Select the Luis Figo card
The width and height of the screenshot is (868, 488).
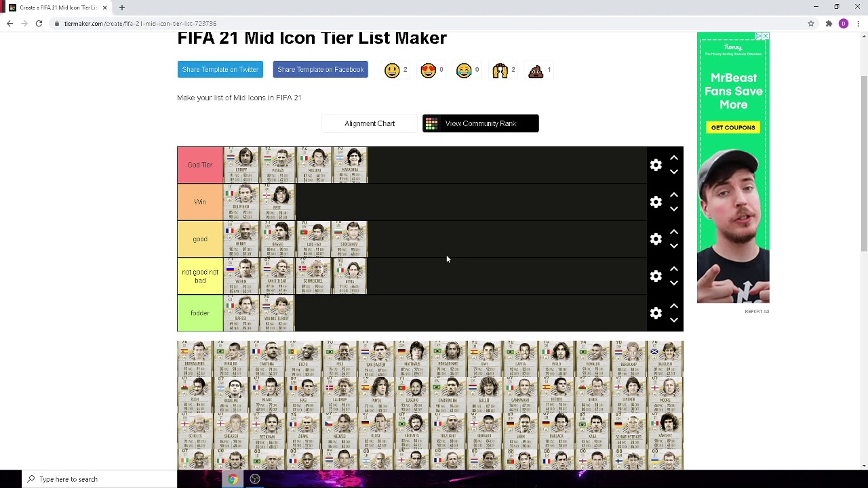[313, 239]
